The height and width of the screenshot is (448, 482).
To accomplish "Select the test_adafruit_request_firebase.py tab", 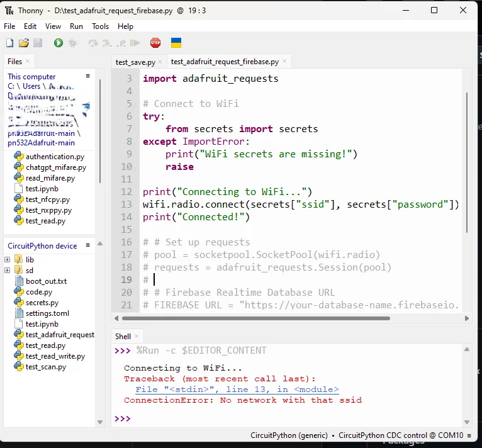I will pyautogui.click(x=225, y=62).
